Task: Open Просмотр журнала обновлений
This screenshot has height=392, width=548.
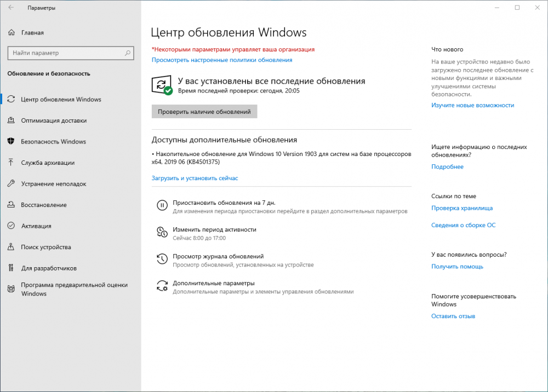Action: coord(218,257)
